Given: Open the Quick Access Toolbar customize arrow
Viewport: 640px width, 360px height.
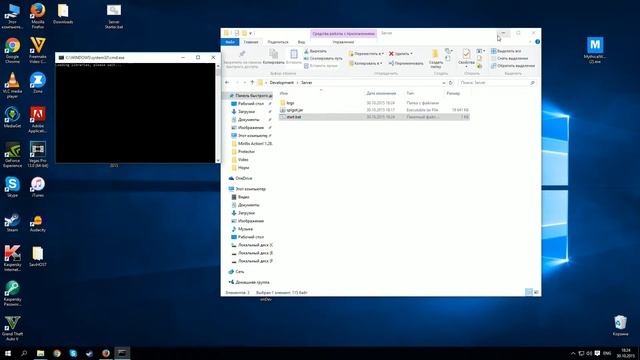Looking at the screenshot, I should pyautogui.click(x=250, y=33).
